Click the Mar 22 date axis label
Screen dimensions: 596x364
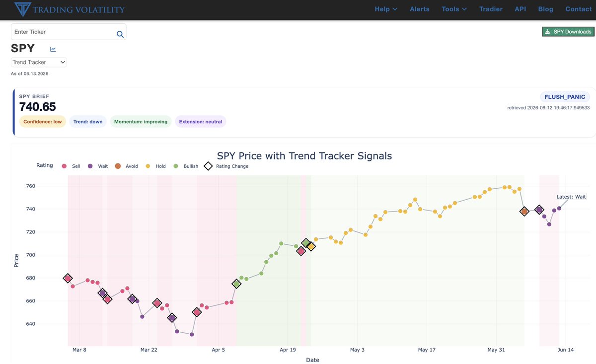(149, 350)
